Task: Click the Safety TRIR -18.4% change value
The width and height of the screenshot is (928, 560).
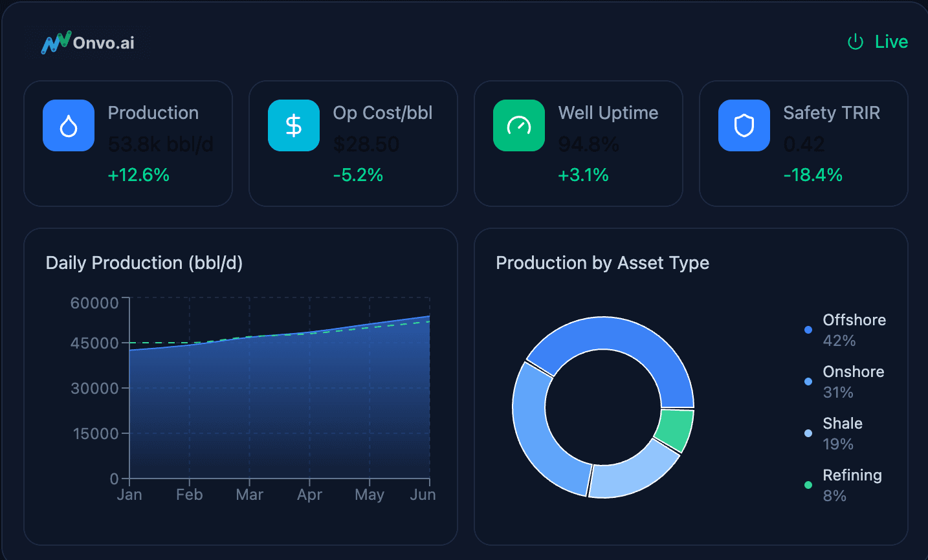Action: coord(813,175)
